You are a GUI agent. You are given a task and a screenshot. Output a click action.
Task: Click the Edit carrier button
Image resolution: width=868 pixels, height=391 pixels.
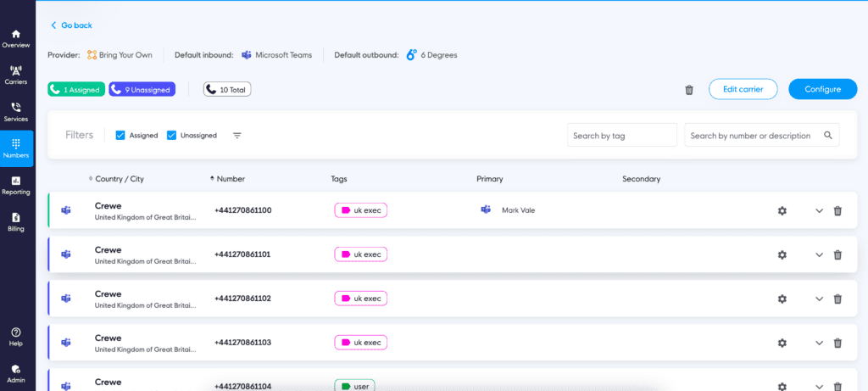pos(743,89)
